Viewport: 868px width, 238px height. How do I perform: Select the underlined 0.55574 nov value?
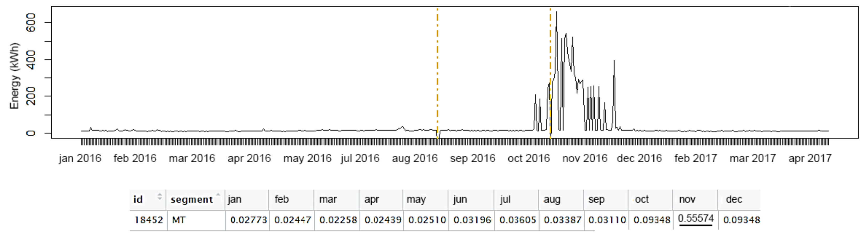(696, 219)
